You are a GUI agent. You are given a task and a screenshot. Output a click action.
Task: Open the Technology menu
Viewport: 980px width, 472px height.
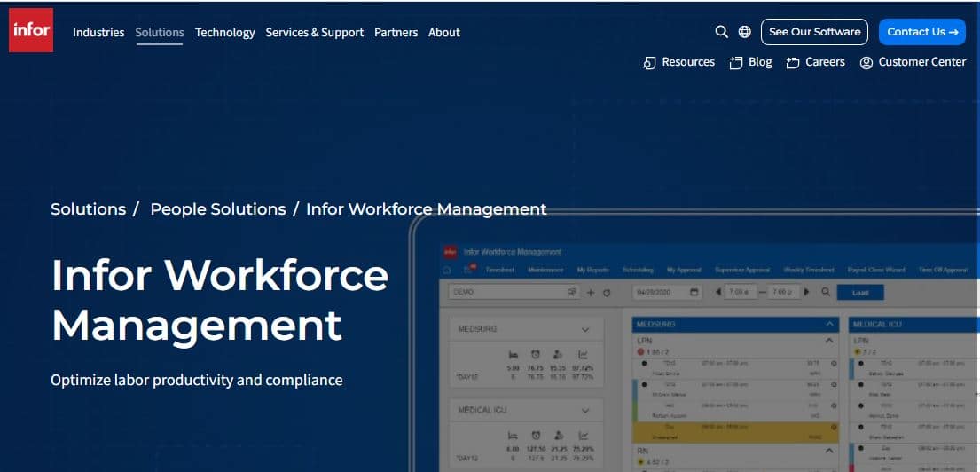tap(225, 33)
